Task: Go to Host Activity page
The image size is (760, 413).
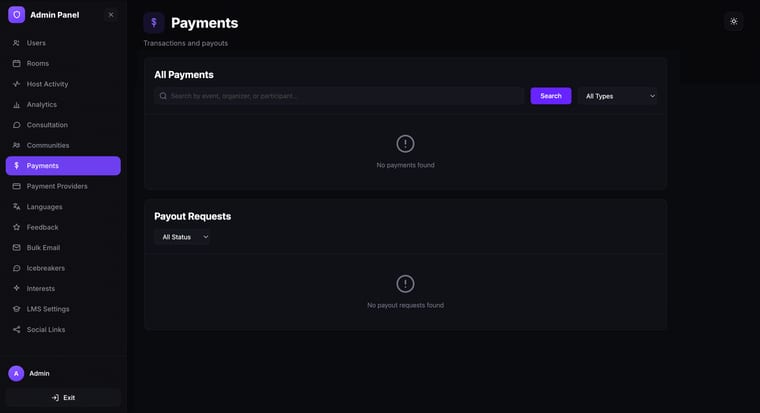Action: coord(63,84)
